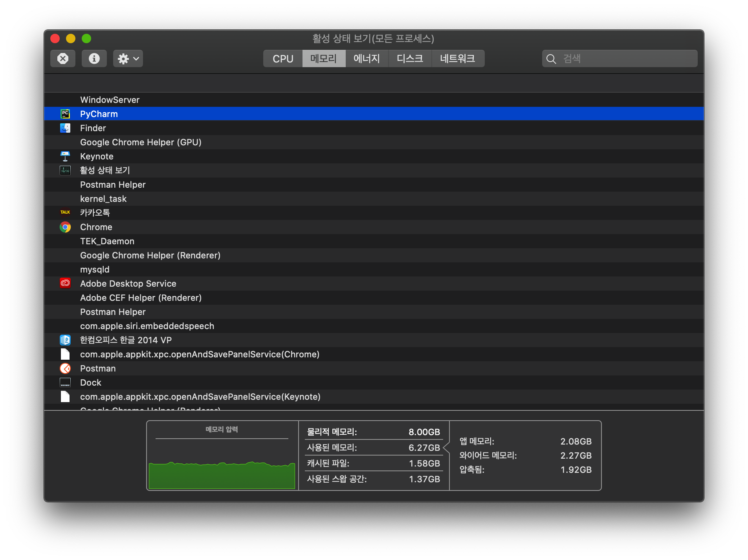
Task: Click the 와이어드 메모리 2.27GB value
Action: [x=576, y=456]
